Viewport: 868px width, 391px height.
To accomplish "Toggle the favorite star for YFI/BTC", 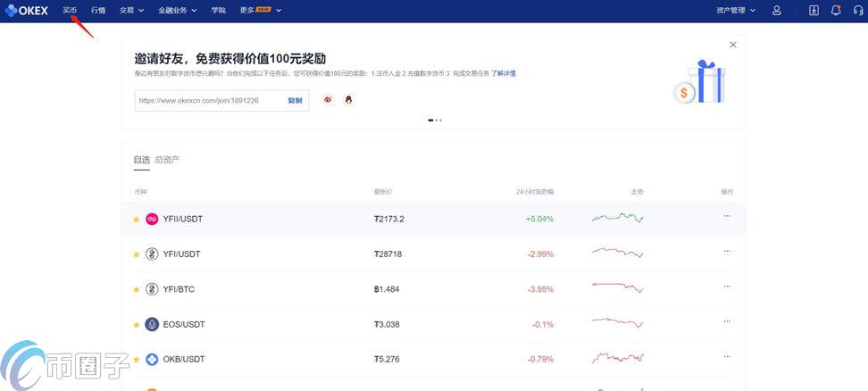I will (x=136, y=290).
